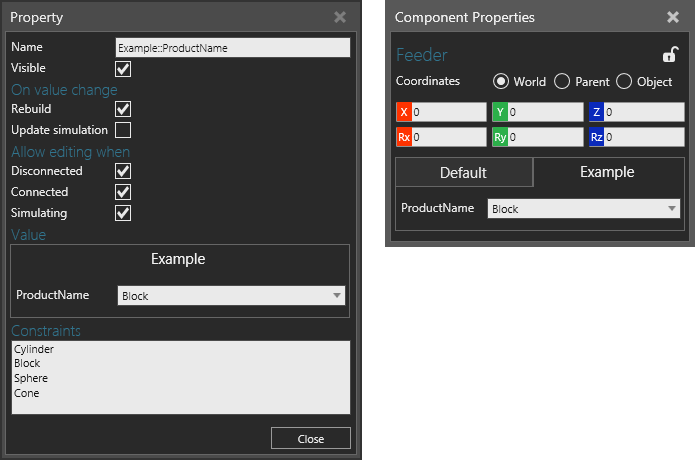Select the World coordinates radio button
This screenshot has width=695, height=460.
501,82
